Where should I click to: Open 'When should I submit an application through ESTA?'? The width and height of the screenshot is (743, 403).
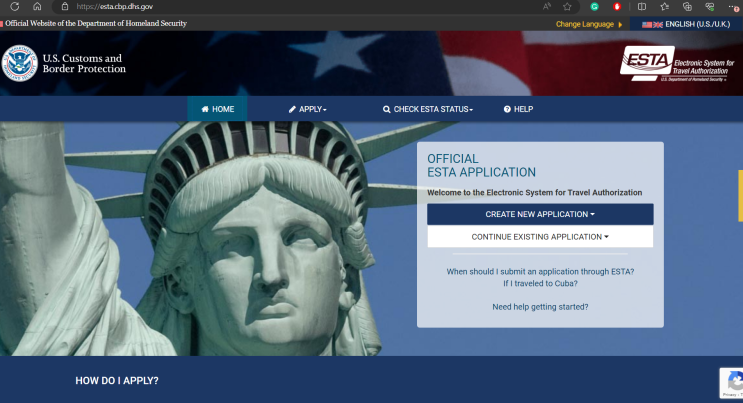point(540,272)
